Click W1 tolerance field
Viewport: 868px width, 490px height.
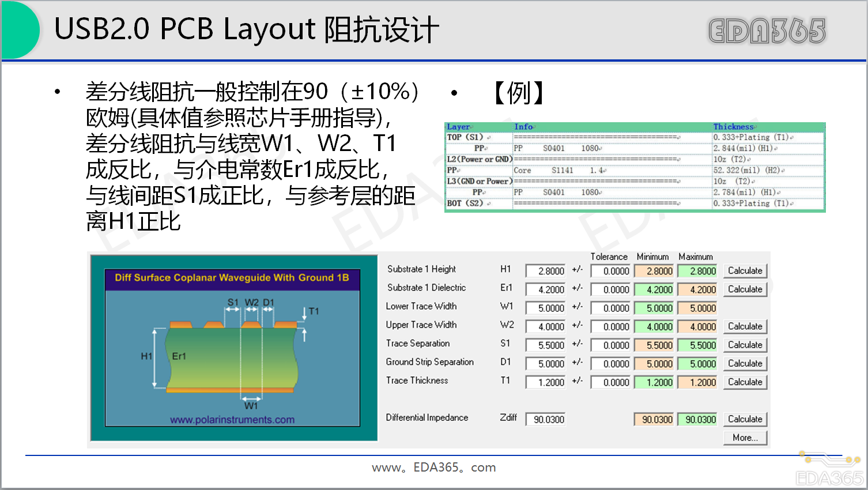pos(611,308)
